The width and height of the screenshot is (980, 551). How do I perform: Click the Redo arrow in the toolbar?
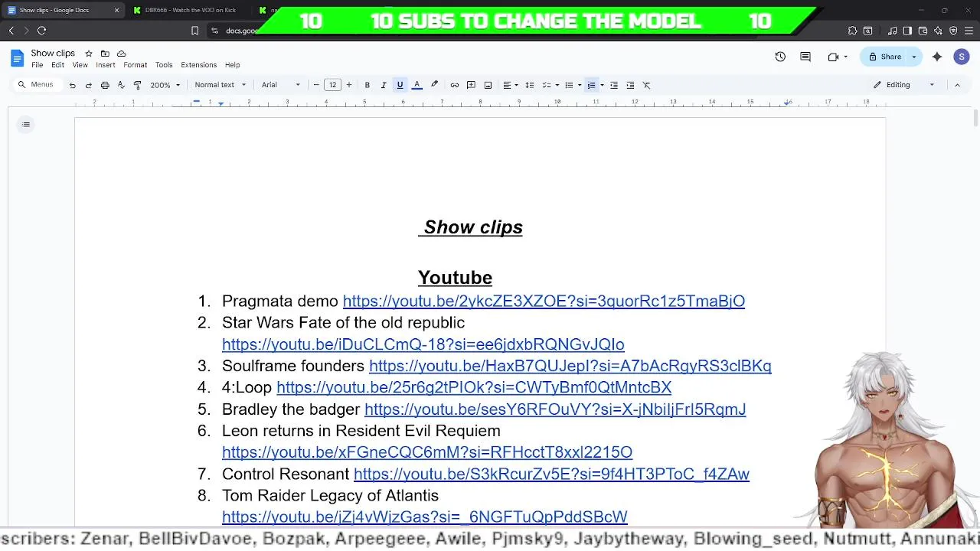coord(89,85)
